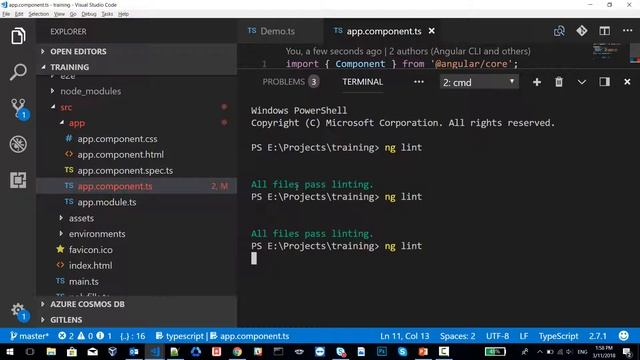
Task: Expand the environments folder
Action: pyautogui.click(x=137, y=234)
